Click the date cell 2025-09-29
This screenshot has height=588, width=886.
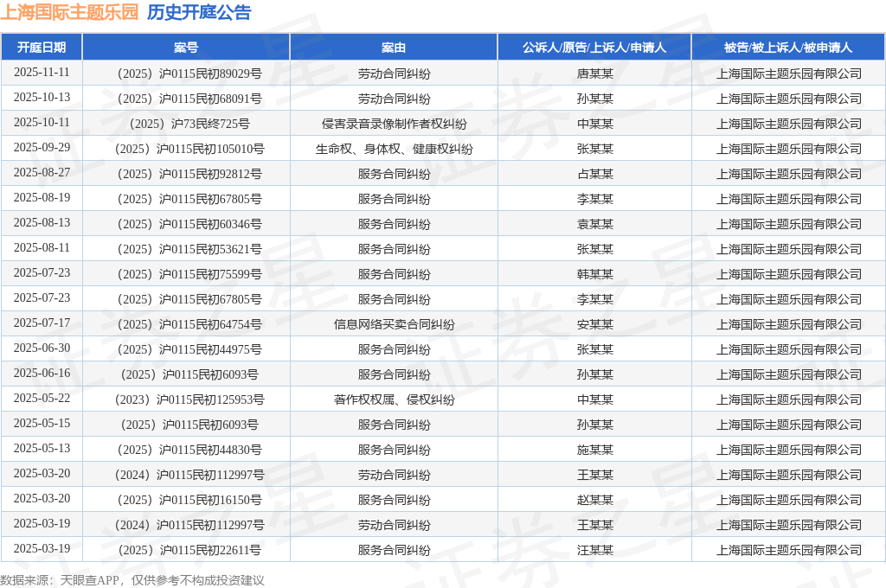coord(42,147)
